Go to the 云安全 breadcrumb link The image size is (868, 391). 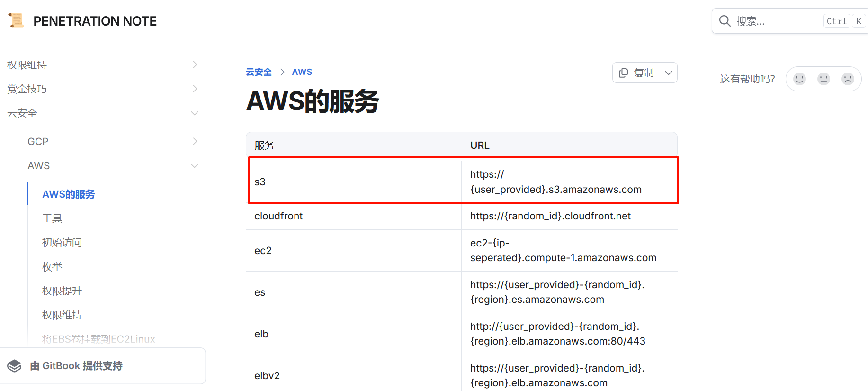[259, 72]
